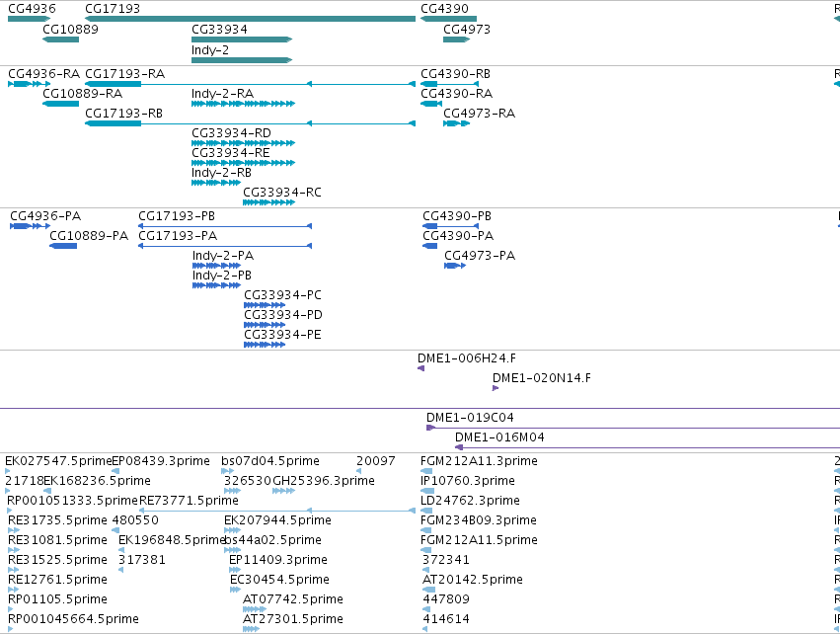Click the Indy-2-PB protein label
Screen dimensions: 840x634
point(222,276)
